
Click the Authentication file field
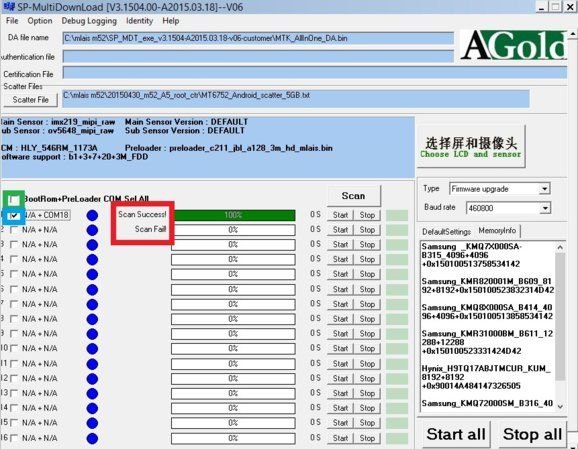258,56
